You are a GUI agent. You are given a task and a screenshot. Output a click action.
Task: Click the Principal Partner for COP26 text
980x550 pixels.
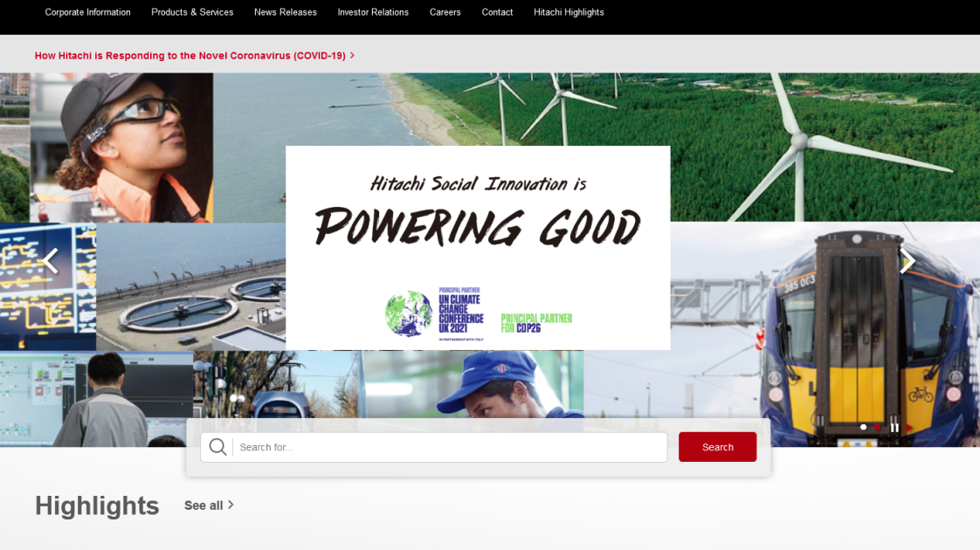(x=536, y=323)
